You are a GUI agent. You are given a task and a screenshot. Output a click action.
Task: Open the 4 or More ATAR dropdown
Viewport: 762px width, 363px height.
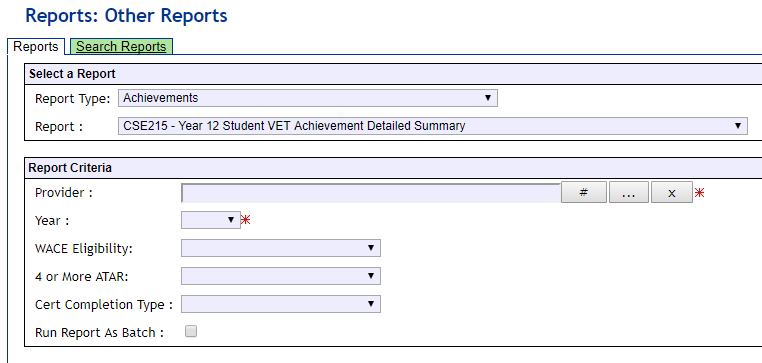pos(280,276)
